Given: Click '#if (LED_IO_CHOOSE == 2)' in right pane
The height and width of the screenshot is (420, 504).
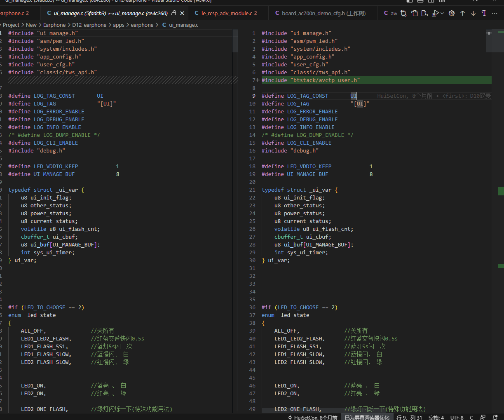Looking at the screenshot, I should pyautogui.click(x=300, y=307).
